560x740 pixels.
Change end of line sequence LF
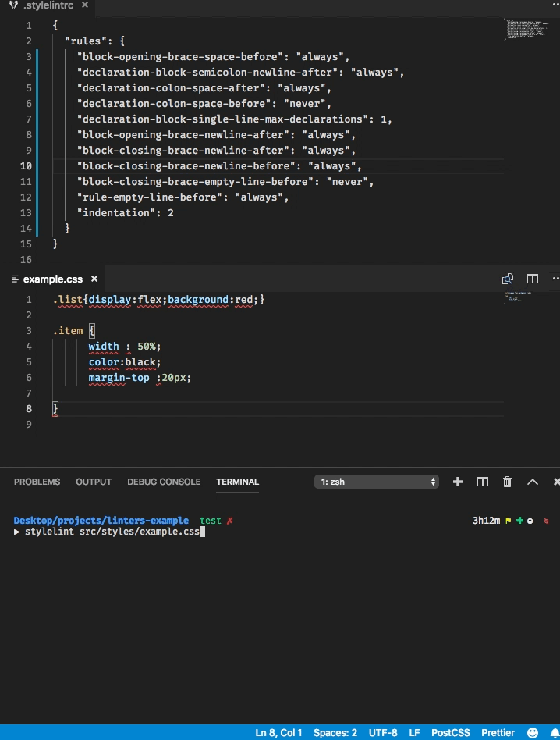[x=414, y=732]
